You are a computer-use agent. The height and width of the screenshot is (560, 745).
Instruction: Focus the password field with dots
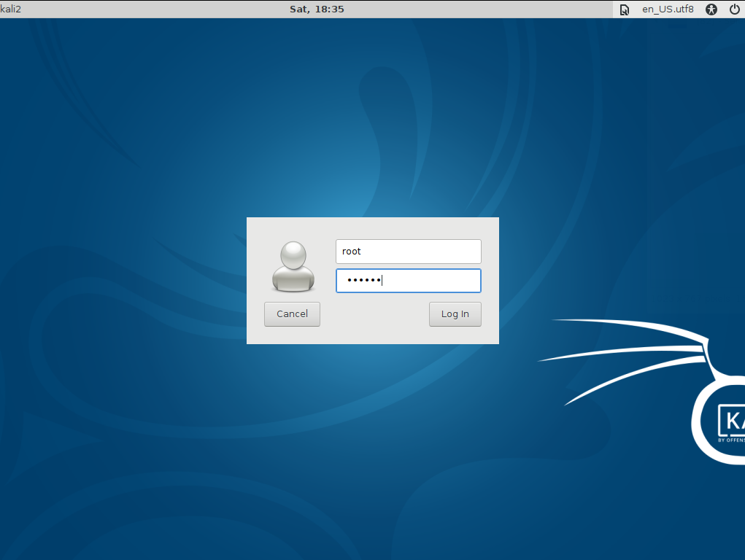(408, 281)
